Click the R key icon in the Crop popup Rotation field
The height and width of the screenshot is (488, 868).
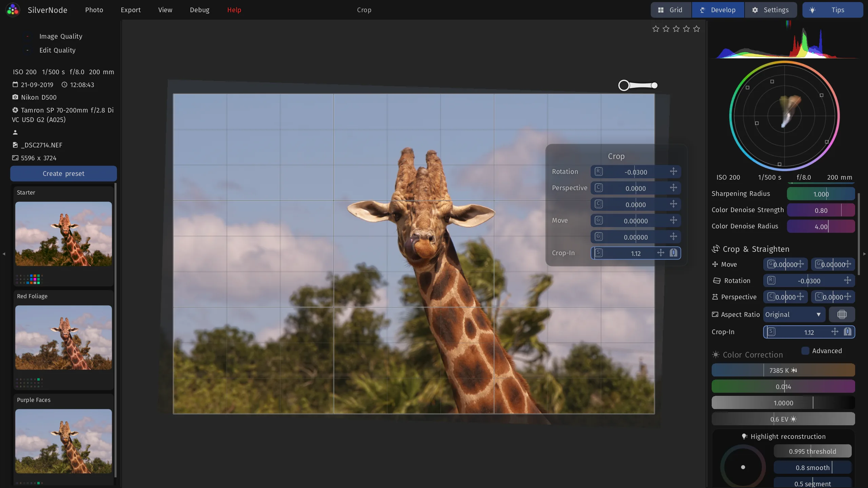(599, 171)
